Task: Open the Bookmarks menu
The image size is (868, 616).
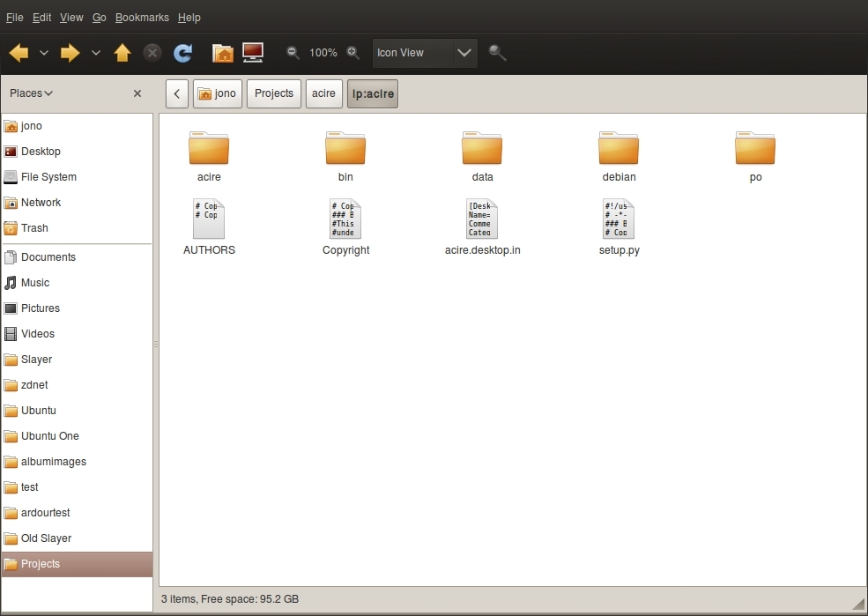Action: coord(142,18)
